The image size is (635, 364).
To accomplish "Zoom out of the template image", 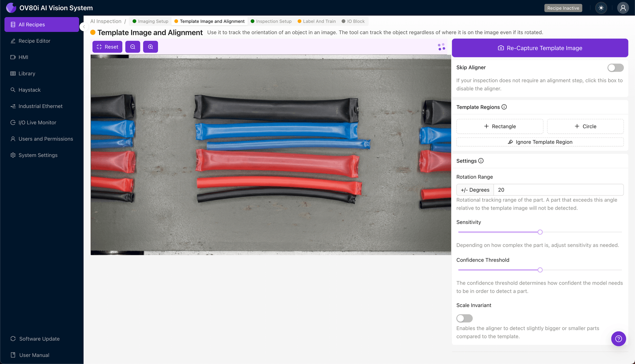I will 133,47.
